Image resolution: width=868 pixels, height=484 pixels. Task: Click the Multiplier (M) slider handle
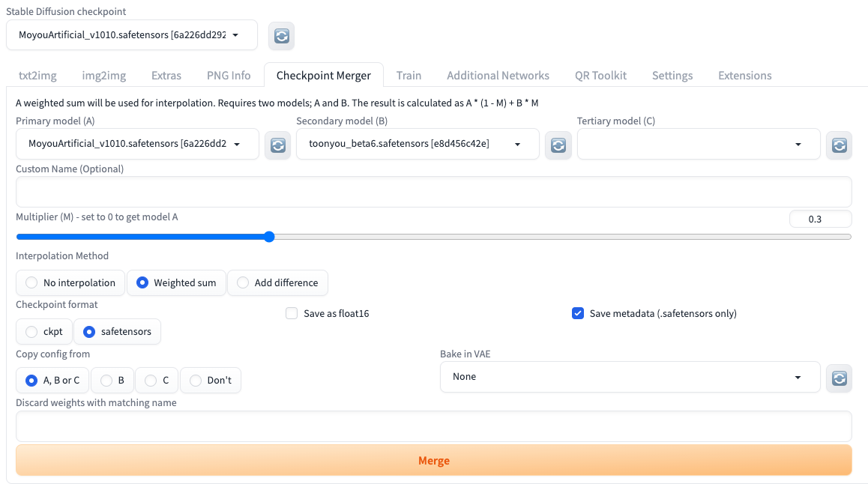click(x=269, y=237)
